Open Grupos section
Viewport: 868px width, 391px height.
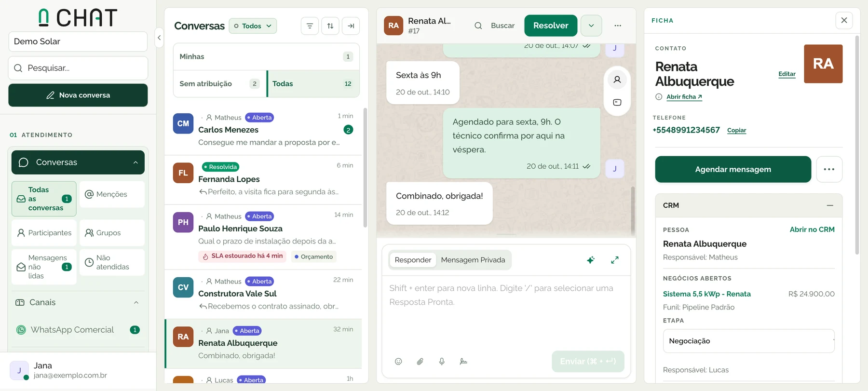click(112, 233)
